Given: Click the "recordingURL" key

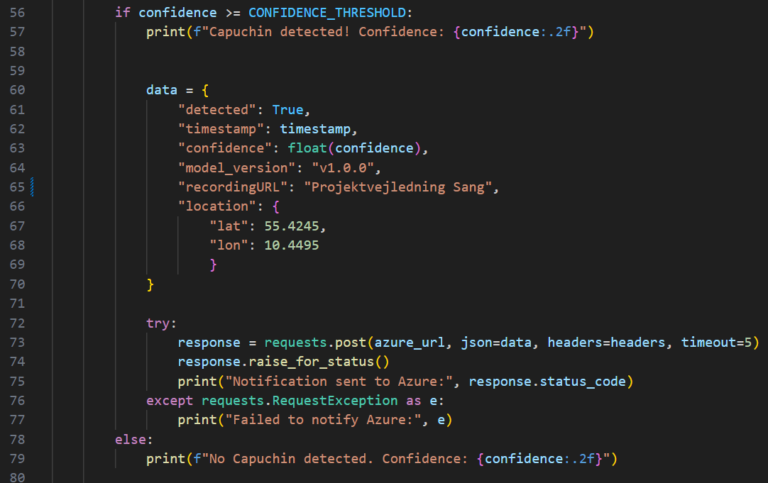Looking at the screenshot, I should click(x=233, y=187).
